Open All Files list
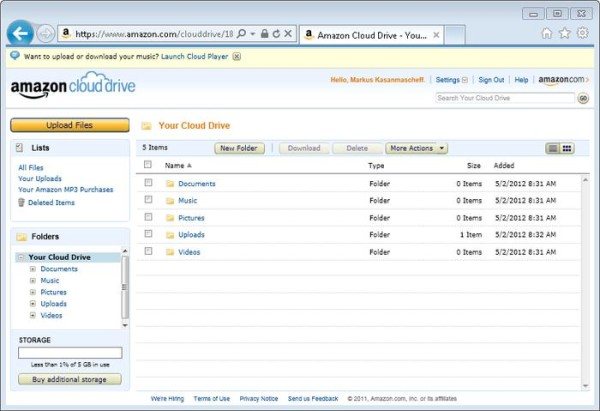Viewport: 600px width, 411px height. tap(30, 167)
